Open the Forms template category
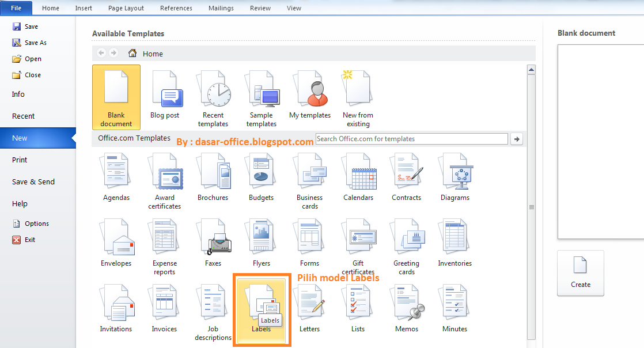The width and height of the screenshot is (644, 348). 310,243
